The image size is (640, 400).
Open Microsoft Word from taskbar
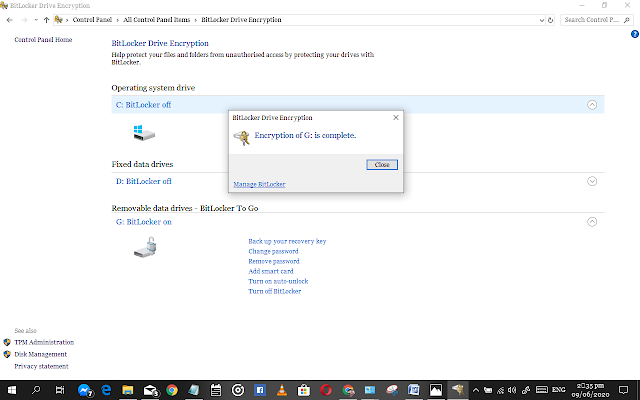(413, 390)
